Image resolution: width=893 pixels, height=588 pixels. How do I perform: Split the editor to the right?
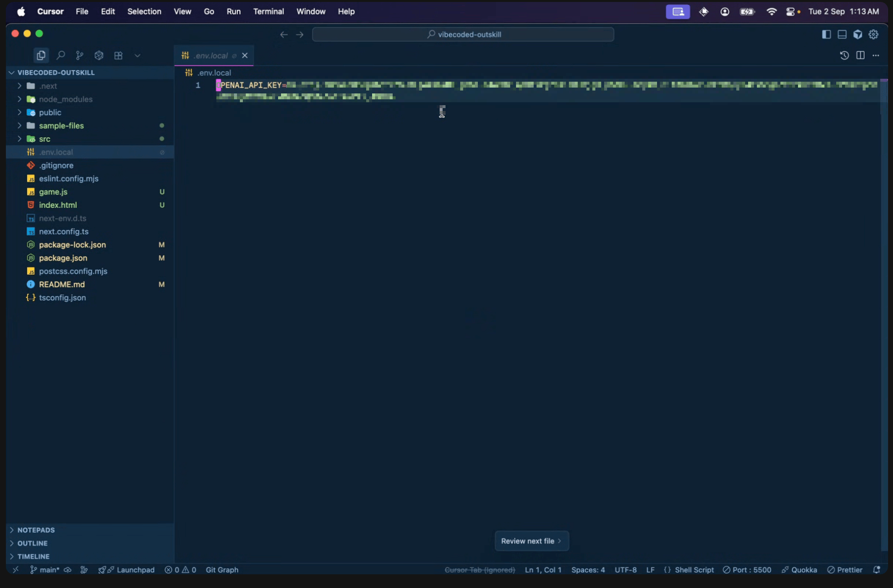860,55
